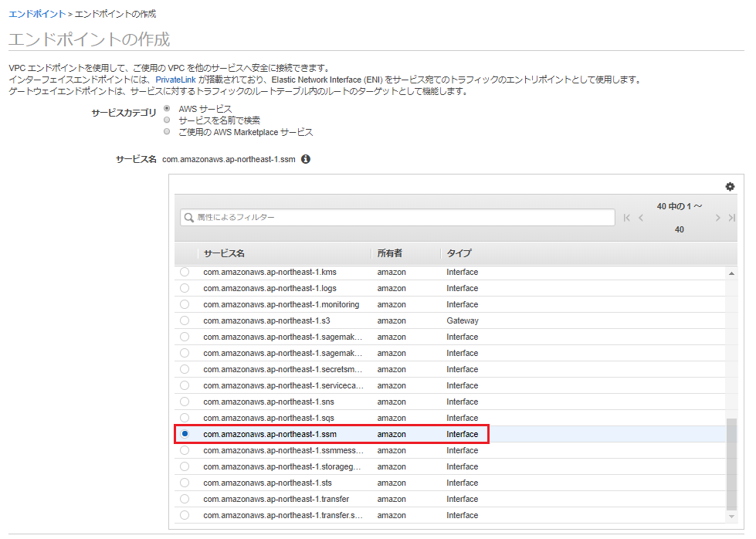The width and height of the screenshot is (756, 539).
Task: Select サービスを名前で検索 radio option
Action: point(167,120)
